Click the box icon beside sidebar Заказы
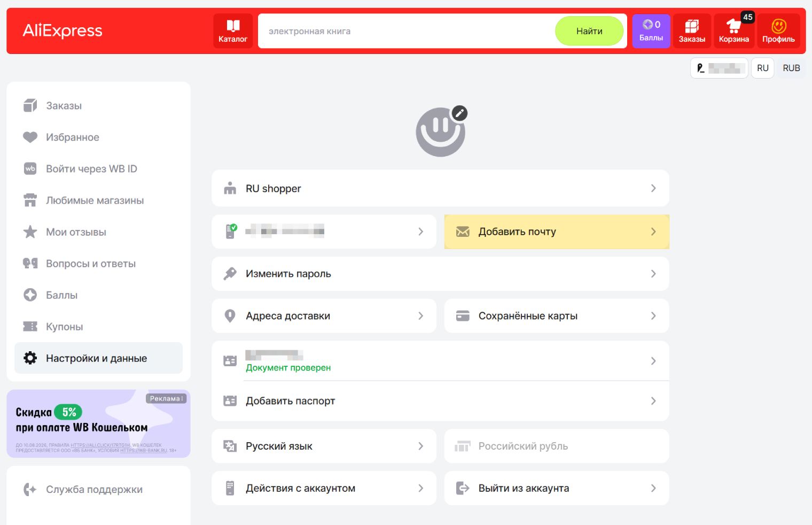Image resolution: width=812 pixels, height=525 pixels. tap(30, 105)
